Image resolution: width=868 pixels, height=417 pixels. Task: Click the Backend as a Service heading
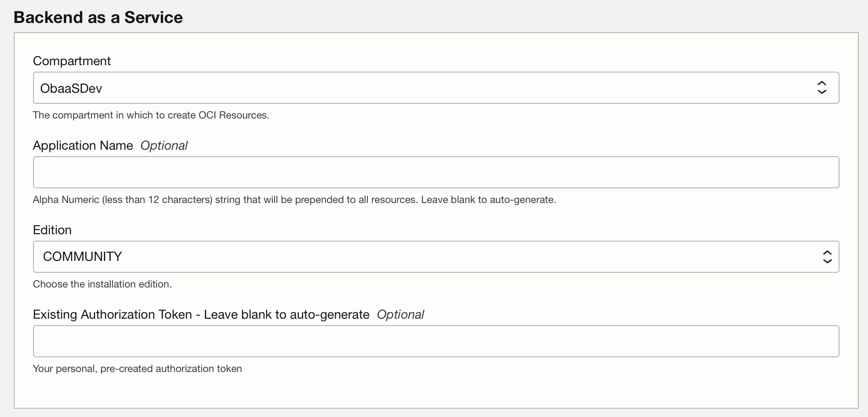coord(98,17)
